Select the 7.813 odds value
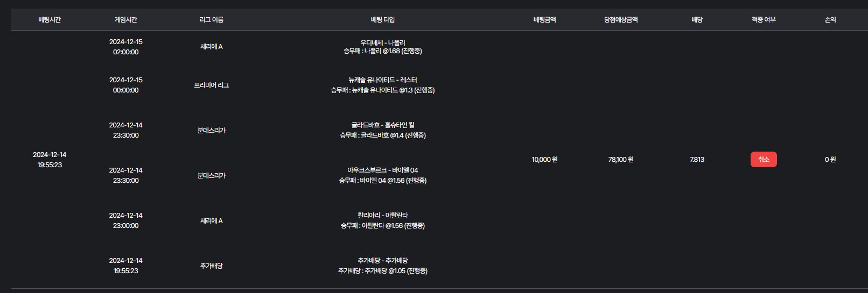Viewport: 868px width, 293px height. click(697, 160)
